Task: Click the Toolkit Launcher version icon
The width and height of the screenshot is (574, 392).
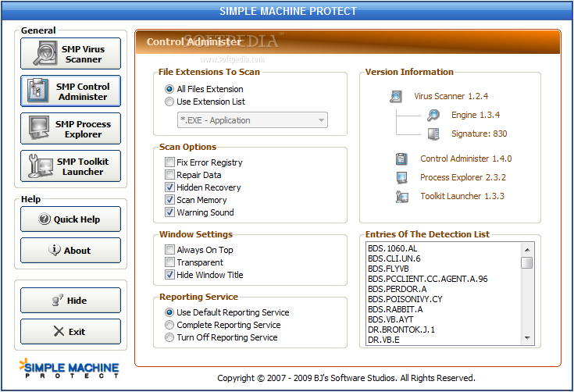Action: click(x=402, y=197)
